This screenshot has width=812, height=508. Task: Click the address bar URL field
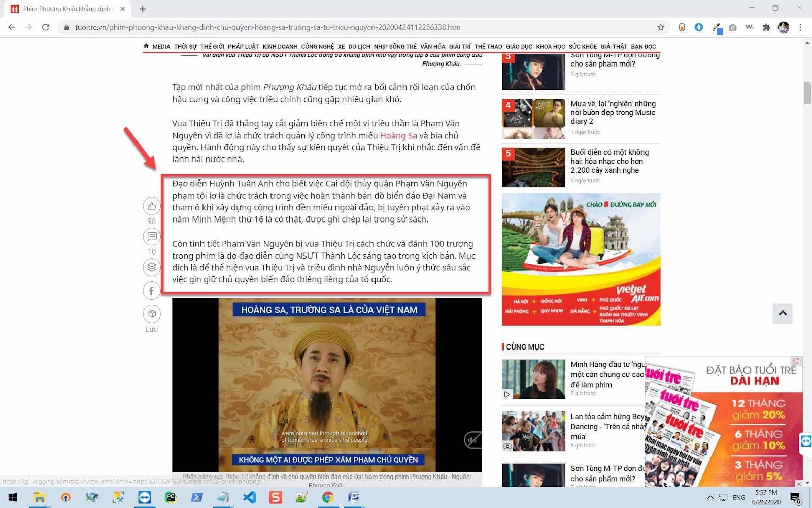pos(355,27)
